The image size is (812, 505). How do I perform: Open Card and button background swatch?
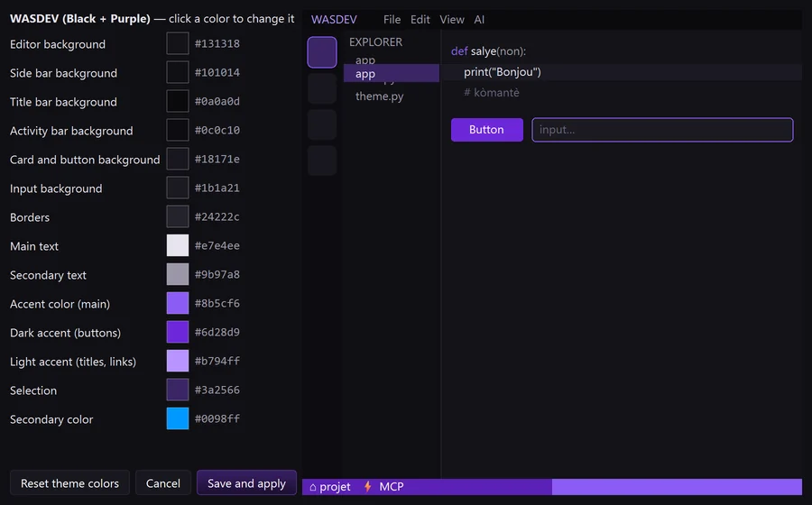[177, 159]
